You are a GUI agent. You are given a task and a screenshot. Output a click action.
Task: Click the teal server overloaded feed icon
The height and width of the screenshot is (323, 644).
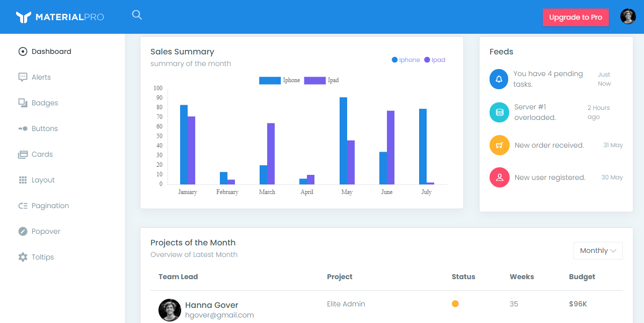tap(500, 112)
